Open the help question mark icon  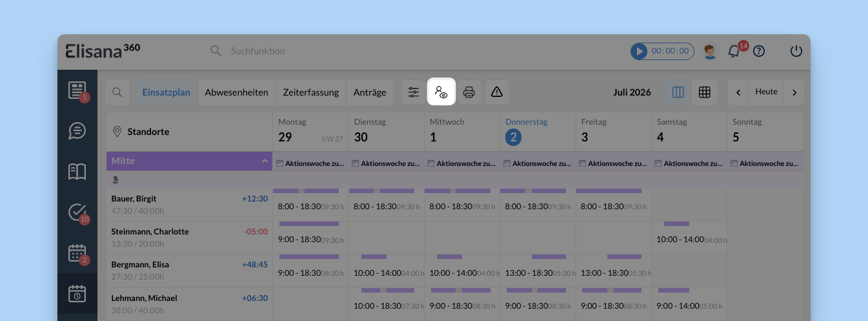tap(759, 51)
